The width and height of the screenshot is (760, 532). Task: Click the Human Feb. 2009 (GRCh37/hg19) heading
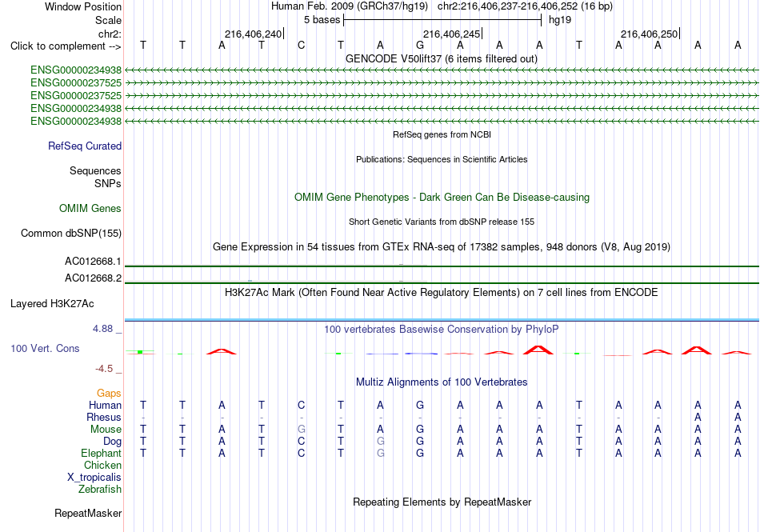click(x=350, y=6)
